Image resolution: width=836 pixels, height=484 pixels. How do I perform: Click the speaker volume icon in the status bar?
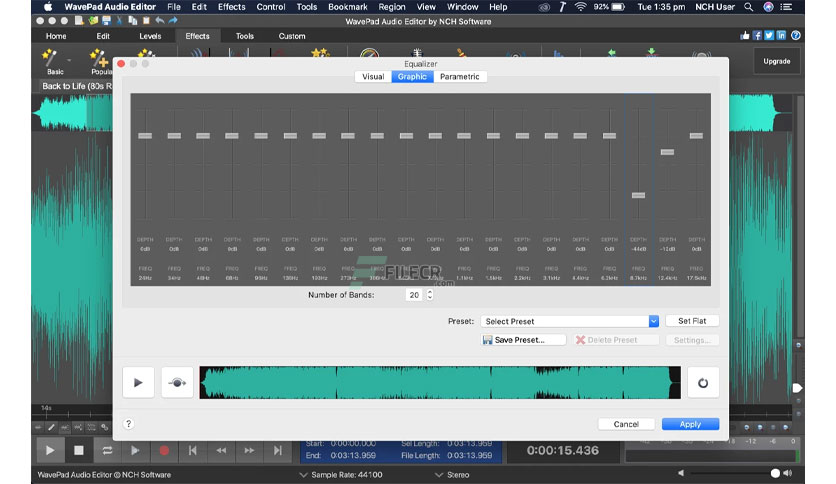pyautogui.click(x=787, y=473)
